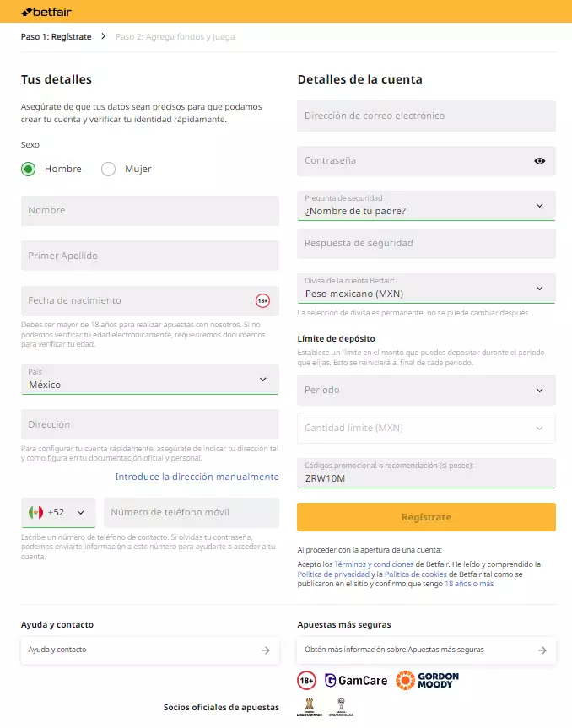Click the Dirección de correo electrónico field
The height and width of the screenshot is (728, 572).
point(426,116)
